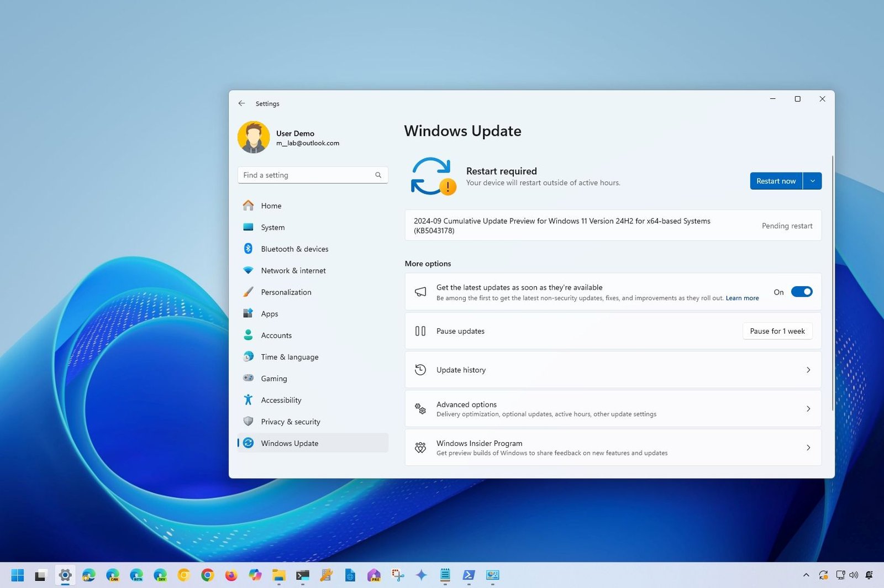Expand Update history with its chevron
This screenshot has height=588, width=884.
[x=808, y=370]
